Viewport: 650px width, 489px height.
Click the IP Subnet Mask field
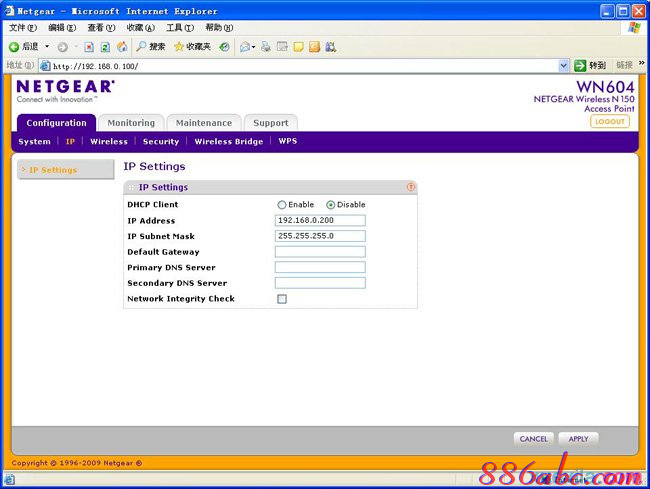pos(320,236)
